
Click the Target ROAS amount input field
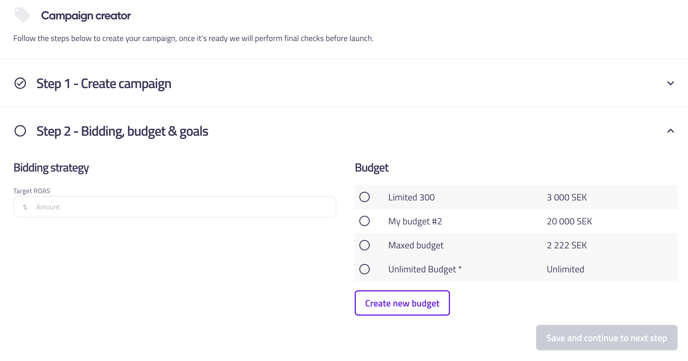[x=175, y=207]
